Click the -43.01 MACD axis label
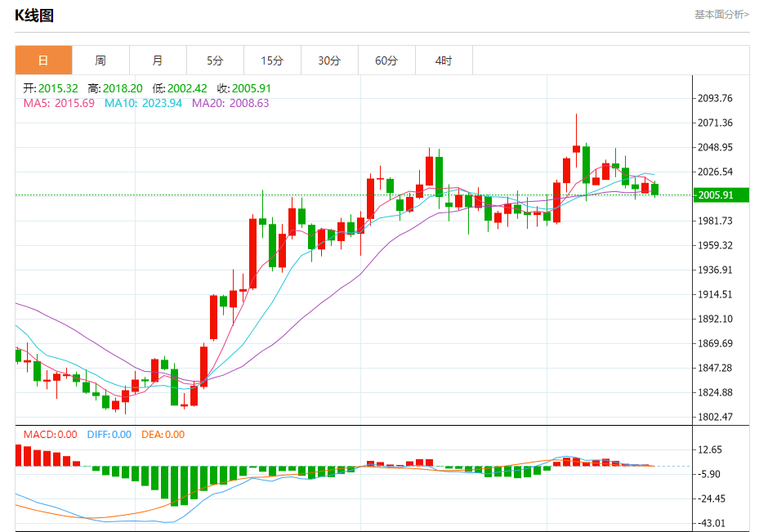The width and height of the screenshot is (759, 532). (x=712, y=523)
